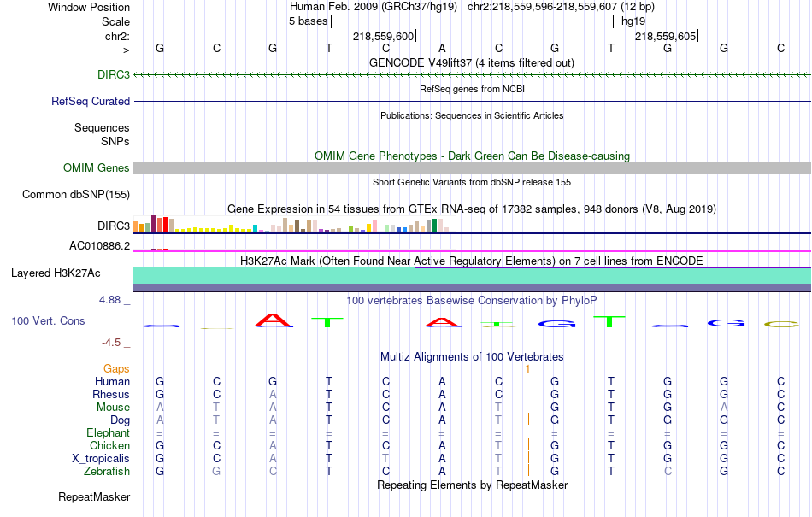Click the Common dbSNP(155) label
Image resolution: width=812 pixels, height=517 pixels.
click(x=76, y=195)
